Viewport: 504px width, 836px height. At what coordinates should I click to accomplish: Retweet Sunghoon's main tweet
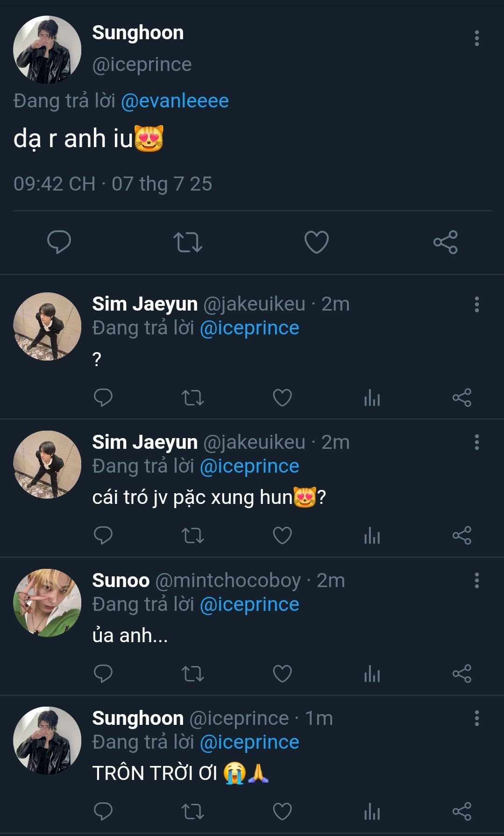tap(188, 242)
